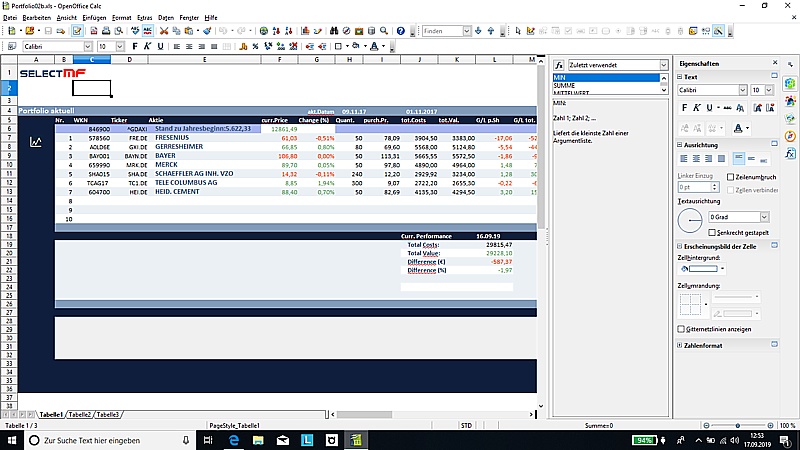Enable Zeilenumbruch checkbox

[x=731, y=177]
